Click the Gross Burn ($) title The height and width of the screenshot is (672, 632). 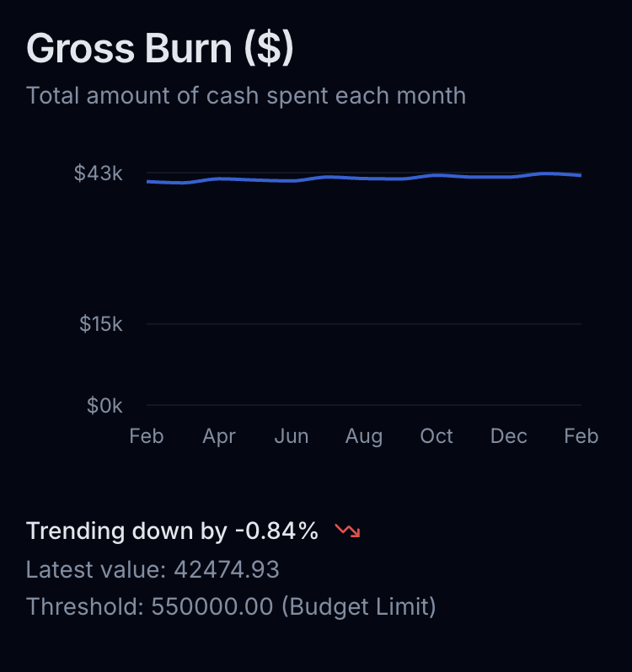[x=160, y=49]
